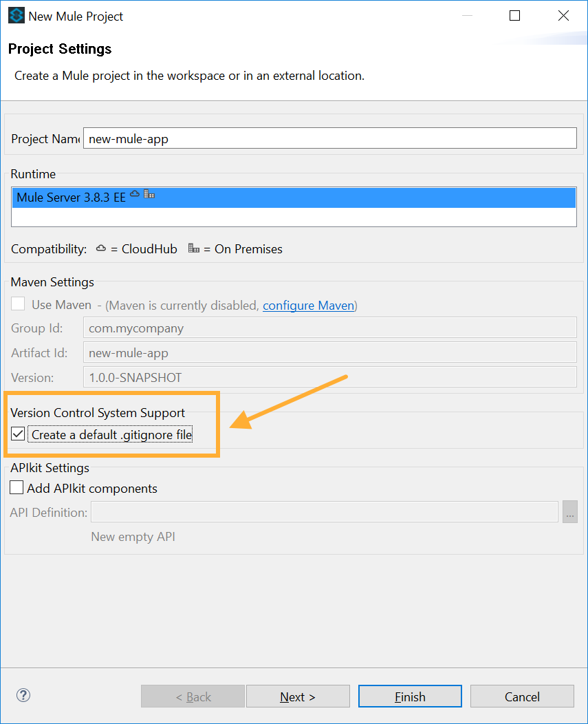Cancel the new project dialog
Image resolution: width=588 pixels, height=724 pixels.
[522, 696]
